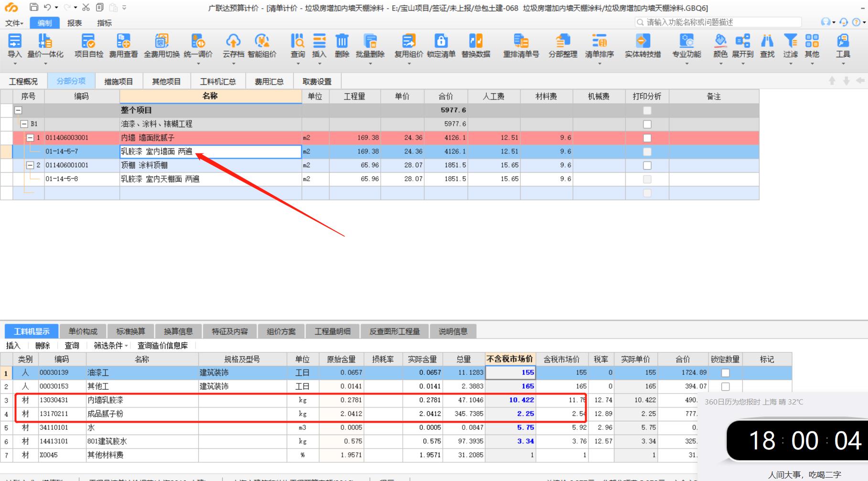The width and height of the screenshot is (868, 481).
Task: Toggle 锁定数量 checkbox for 油漆工 row
Action: 725,373
